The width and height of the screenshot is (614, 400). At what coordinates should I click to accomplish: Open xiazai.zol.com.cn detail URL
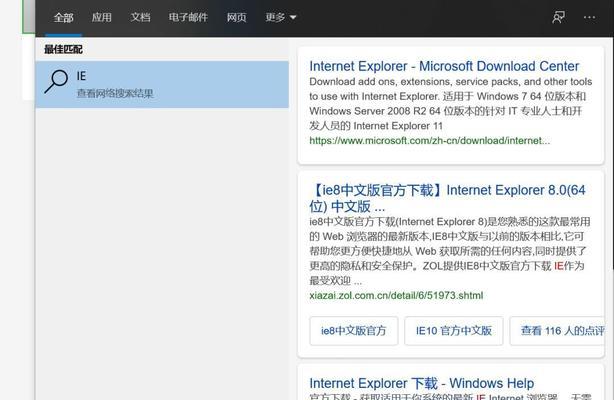click(x=396, y=295)
